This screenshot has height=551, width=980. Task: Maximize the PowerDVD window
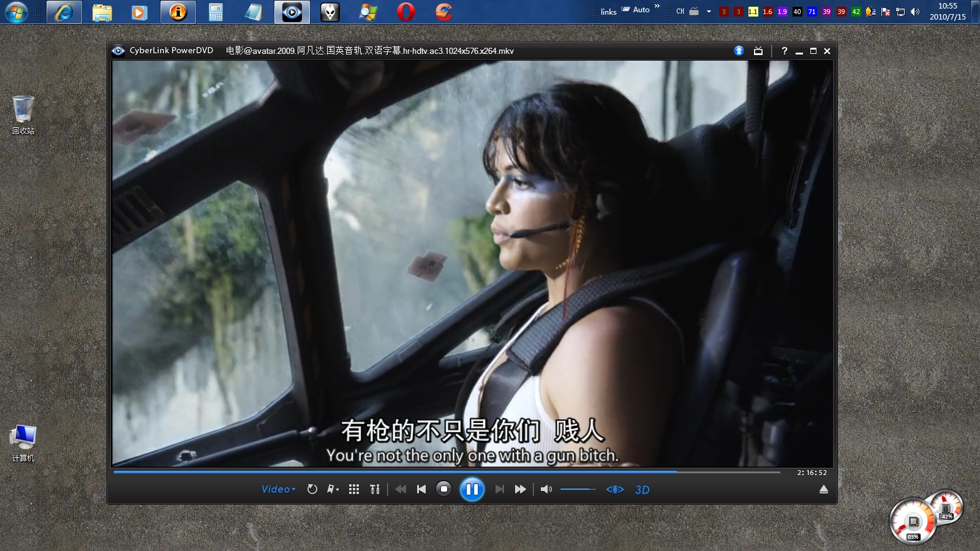[813, 51]
